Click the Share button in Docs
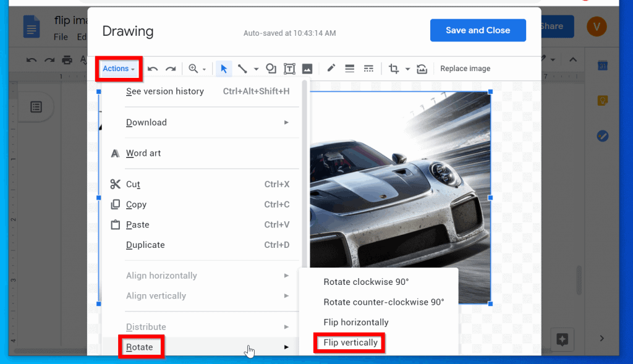Viewport: 633px width, 364px height. (558, 26)
